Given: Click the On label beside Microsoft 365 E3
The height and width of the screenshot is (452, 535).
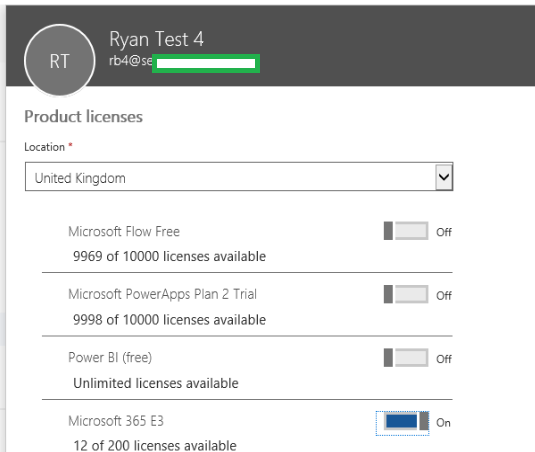Looking at the screenshot, I should tap(443, 423).
